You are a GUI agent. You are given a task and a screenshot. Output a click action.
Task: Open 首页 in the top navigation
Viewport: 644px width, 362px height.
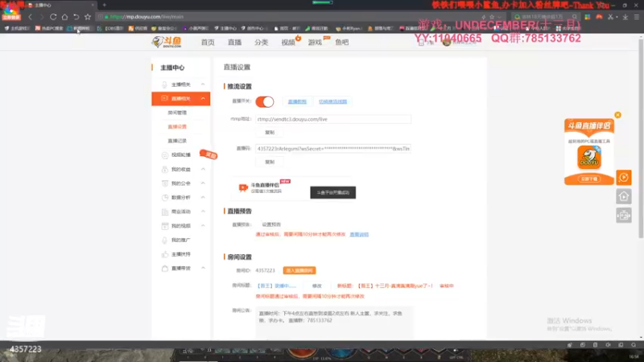coord(208,43)
